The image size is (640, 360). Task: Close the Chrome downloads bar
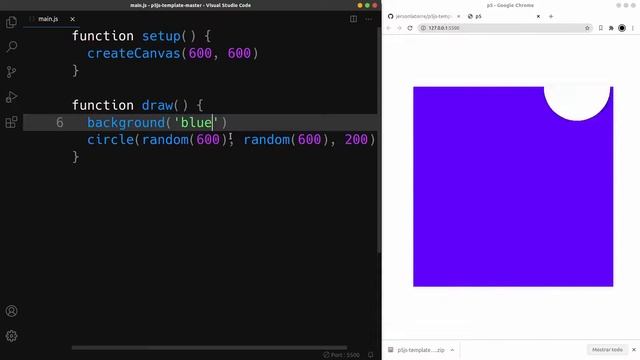[634, 350]
